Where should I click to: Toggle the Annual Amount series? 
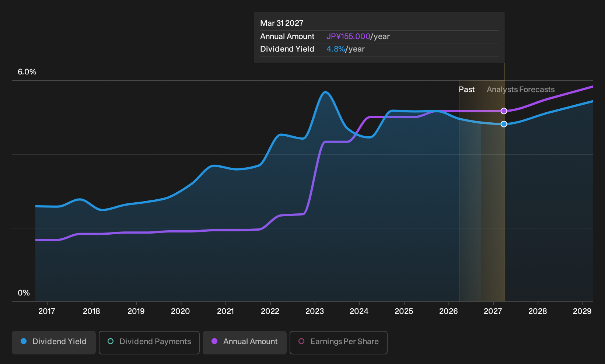point(245,342)
